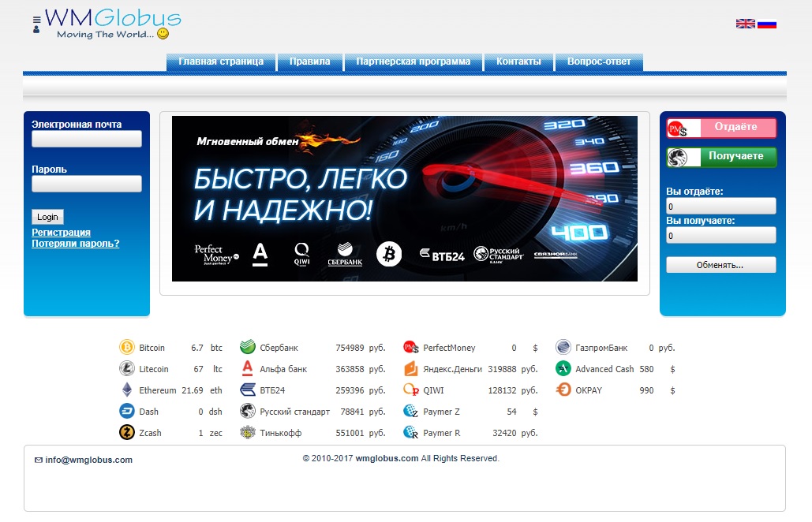The height and width of the screenshot is (522, 812).
Task: Click the Русский стандарт icon in reserves list
Action: point(248,411)
